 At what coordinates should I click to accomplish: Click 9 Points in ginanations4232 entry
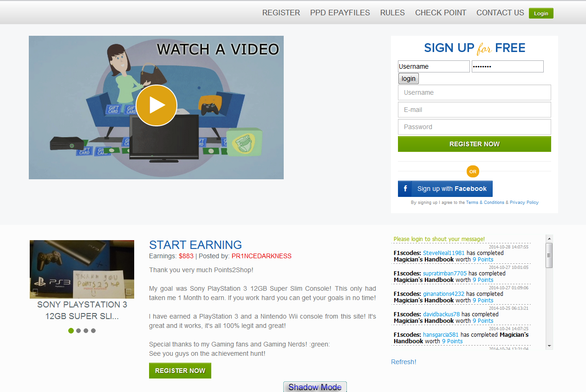tap(483, 301)
